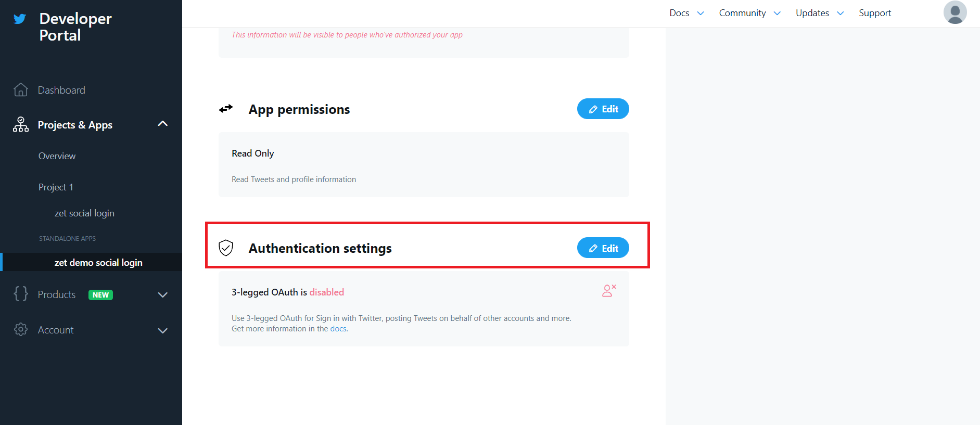Click the Authentication settings shield icon
Screen dimensions: 980x425
pyautogui.click(x=226, y=248)
